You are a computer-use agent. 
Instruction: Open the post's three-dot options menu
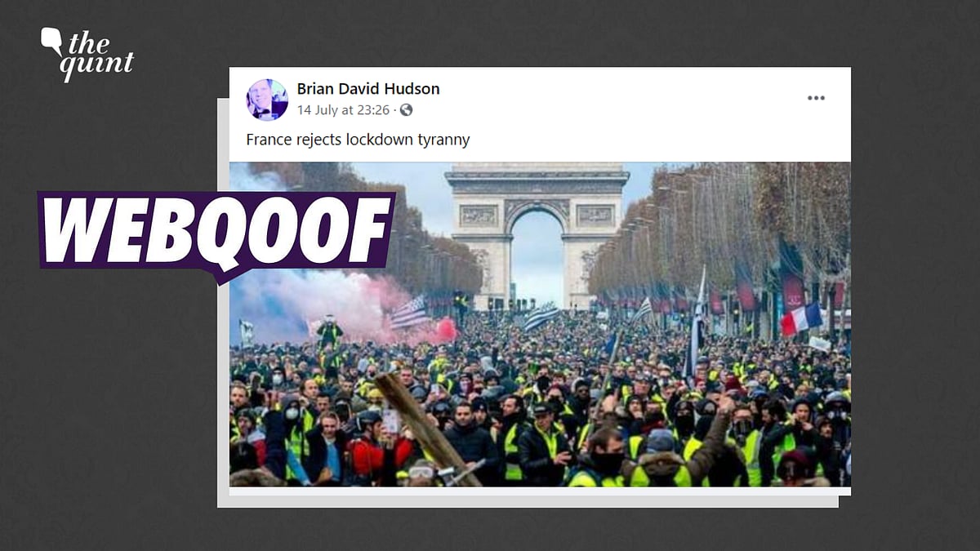click(x=816, y=98)
